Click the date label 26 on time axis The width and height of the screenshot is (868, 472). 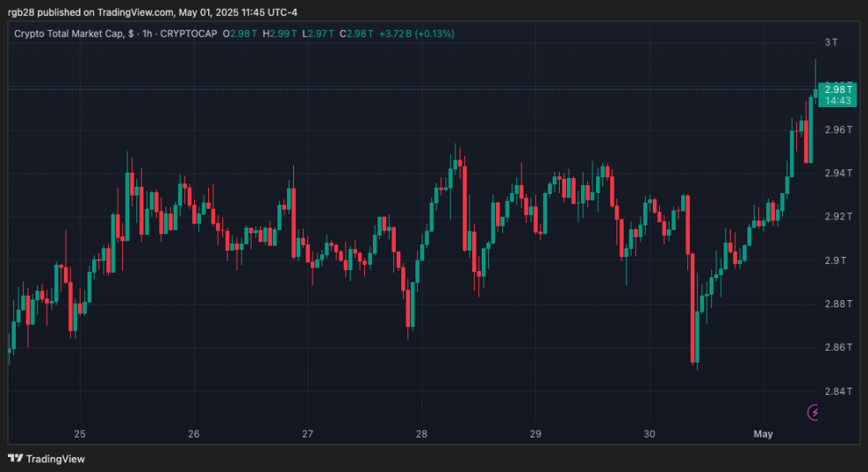194,434
